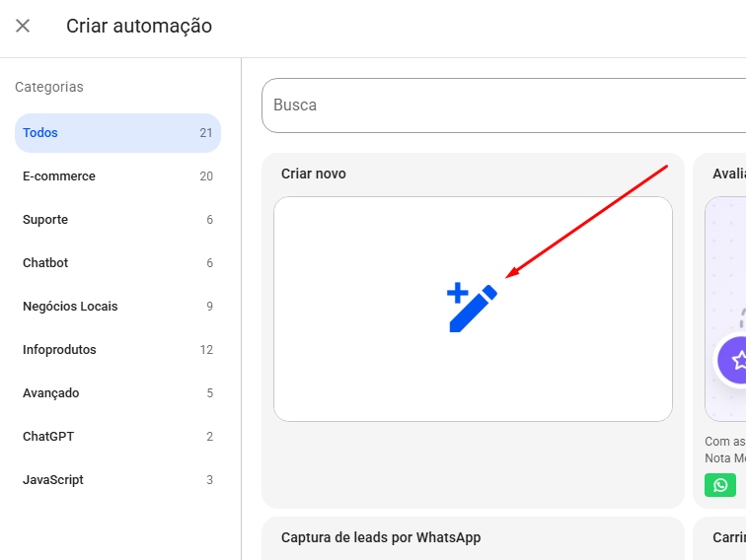Click the count 5 beside Avançado
Viewport: 746px width, 560px height.
pos(209,393)
